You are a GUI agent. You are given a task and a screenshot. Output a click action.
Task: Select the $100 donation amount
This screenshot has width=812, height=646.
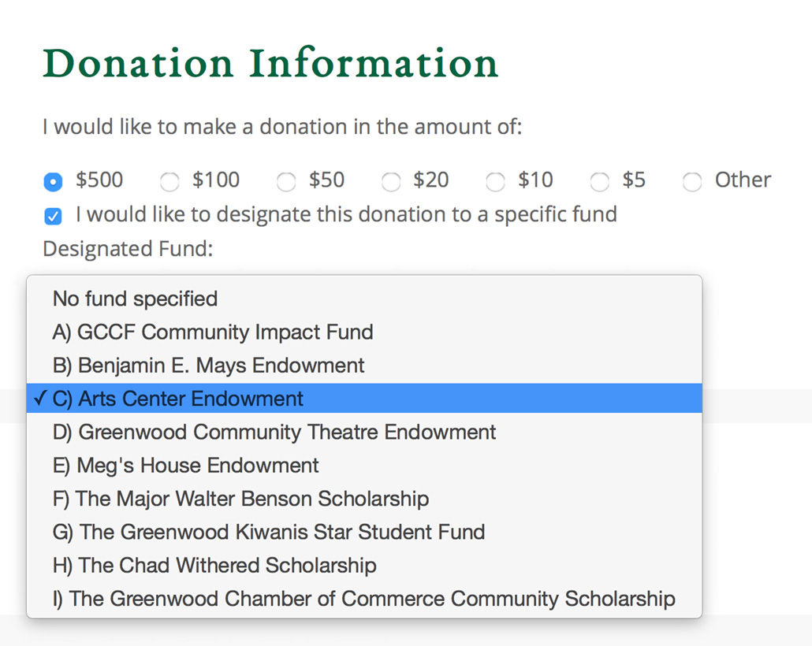pyautogui.click(x=169, y=182)
